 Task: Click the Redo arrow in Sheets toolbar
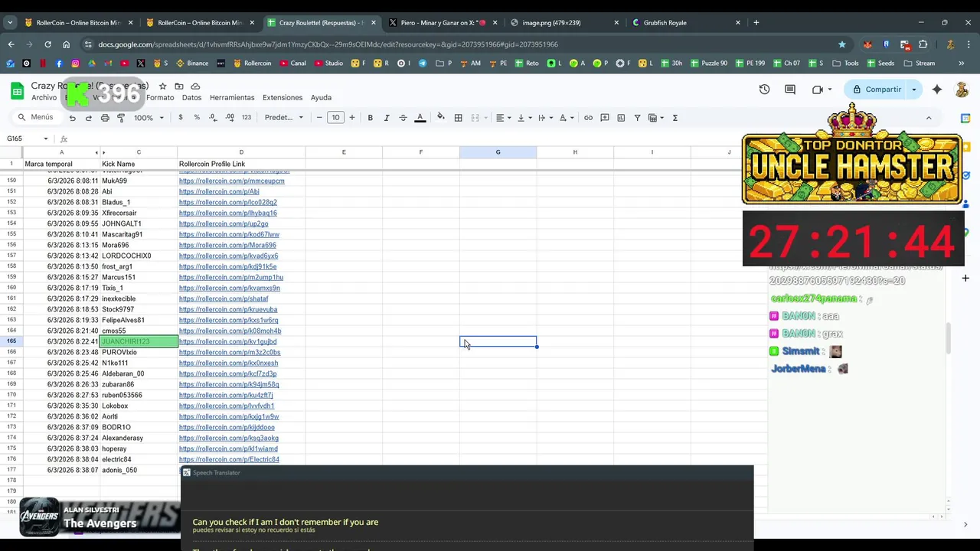pyautogui.click(x=89, y=118)
